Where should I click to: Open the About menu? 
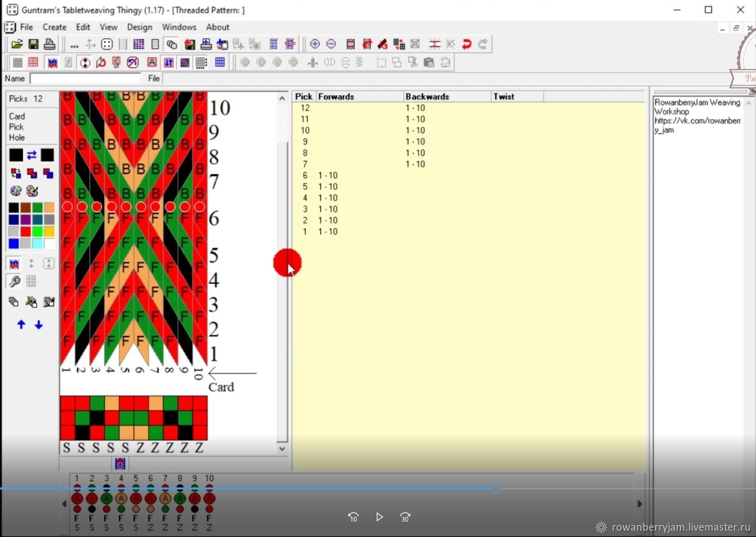click(x=218, y=27)
